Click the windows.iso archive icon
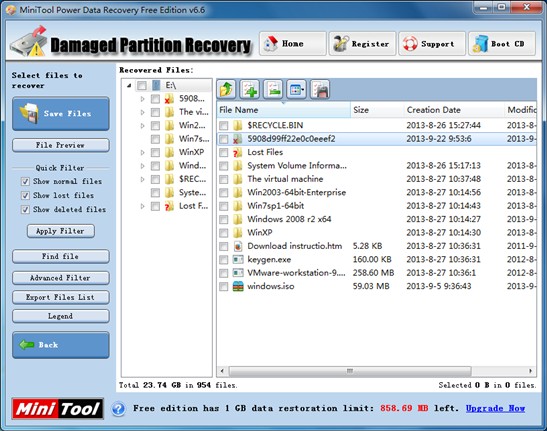The width and height of the screenshot is (547, 431). click(238, 286)
